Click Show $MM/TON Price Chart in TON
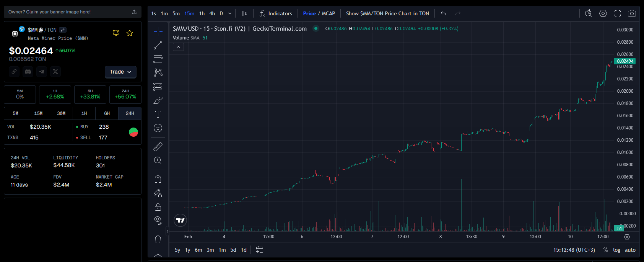The height and width of the screenshot is (262, 644). (x=387, y=13)
